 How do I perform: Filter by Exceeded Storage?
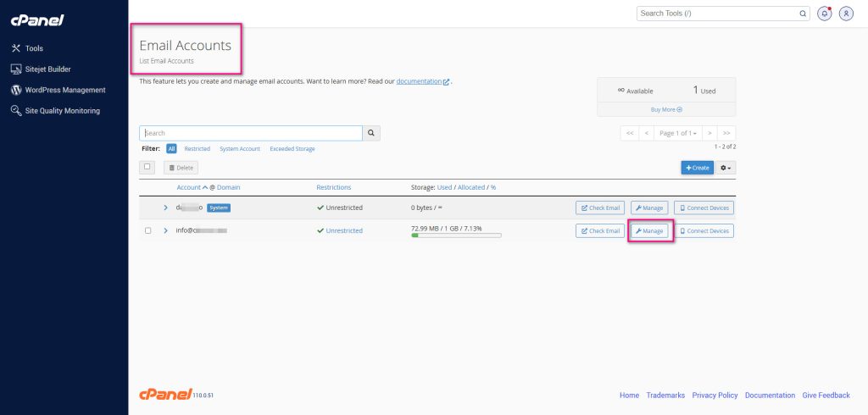(292, 149)
